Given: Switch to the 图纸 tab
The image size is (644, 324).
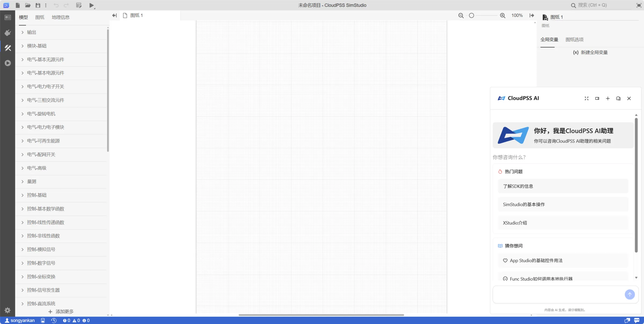Looking at the screenshot, I should (x=40, y=17).
